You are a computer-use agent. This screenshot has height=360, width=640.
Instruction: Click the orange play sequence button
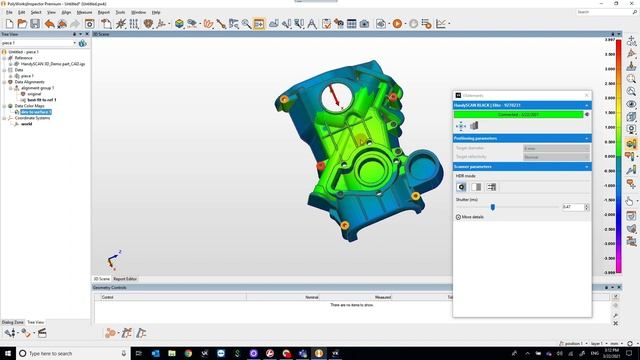(397, 24)
